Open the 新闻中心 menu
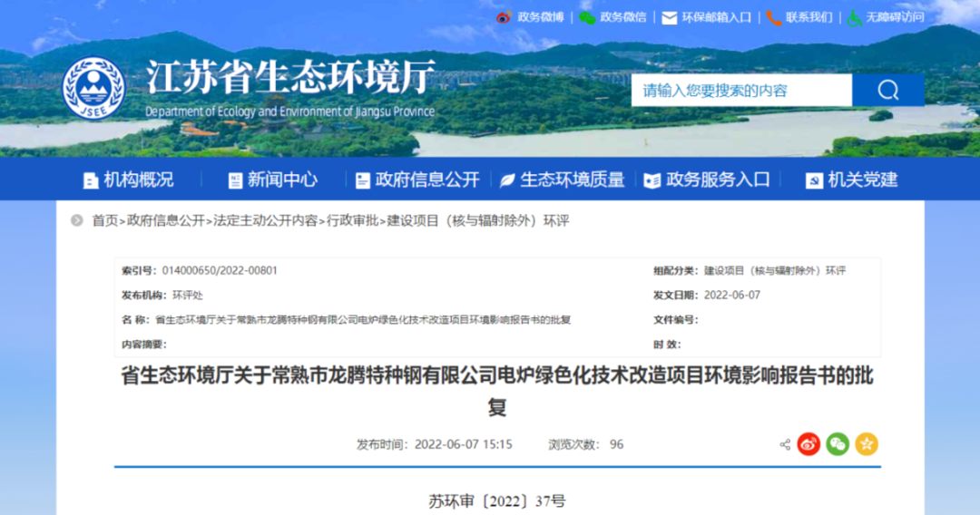The image size is (980, 515). (x=282, y=180)
